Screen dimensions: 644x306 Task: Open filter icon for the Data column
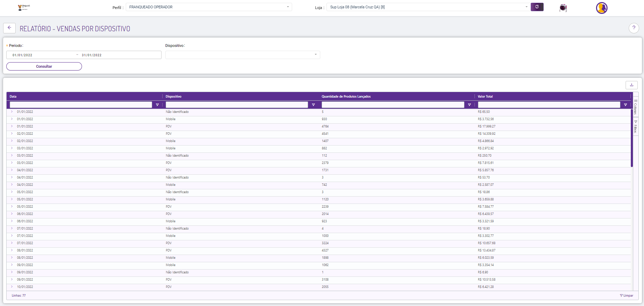157,105
